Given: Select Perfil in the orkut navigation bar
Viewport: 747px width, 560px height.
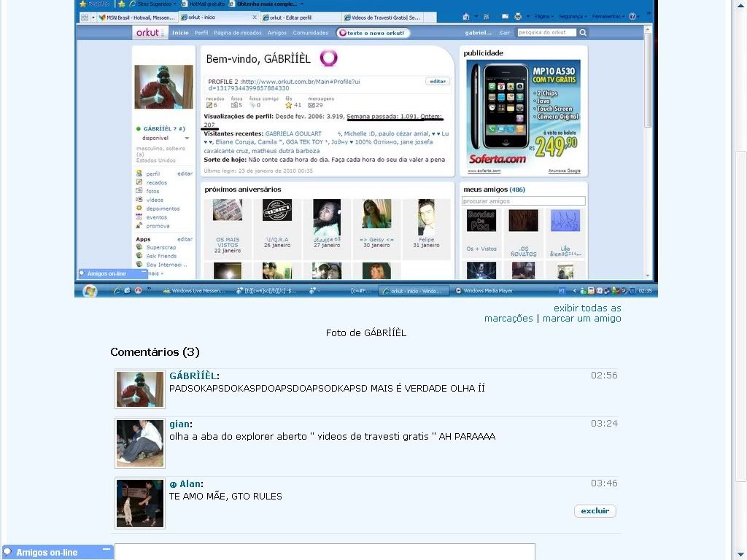Looking at the screenshot, I should pyautogui.click(x=201, y=33).
